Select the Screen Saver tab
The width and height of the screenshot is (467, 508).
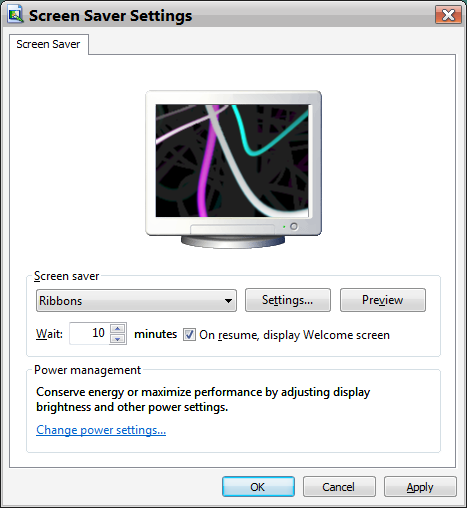coord(48,44)
